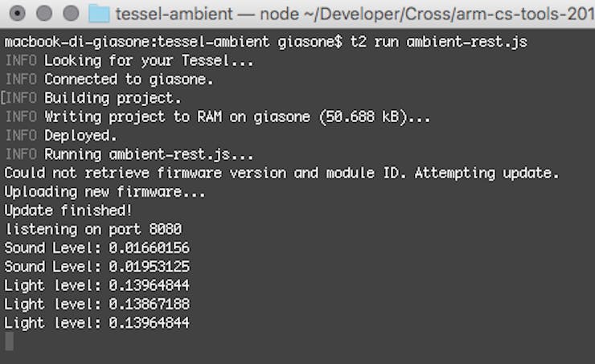Click the Sound Level 0.01953125 value
595x364 pixels.
tap(149, 267)
